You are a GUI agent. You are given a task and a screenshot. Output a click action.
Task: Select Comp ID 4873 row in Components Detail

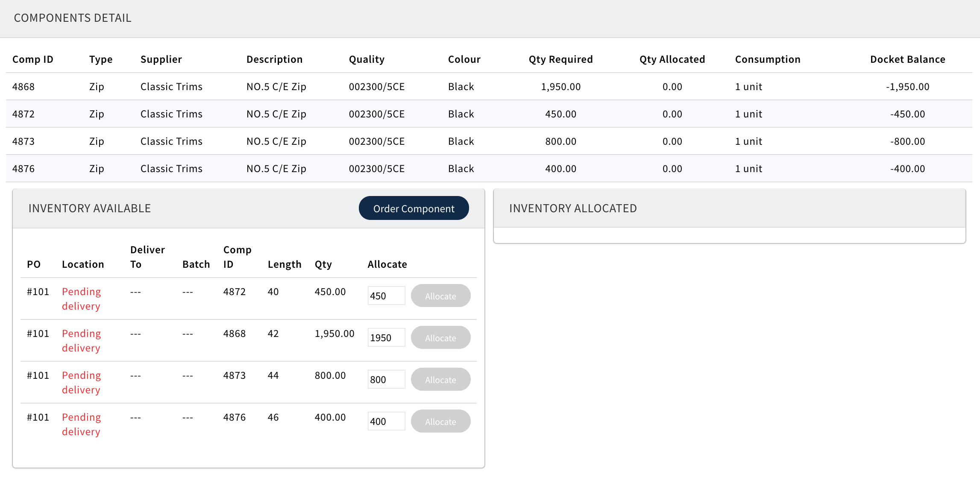pos(23,141)
